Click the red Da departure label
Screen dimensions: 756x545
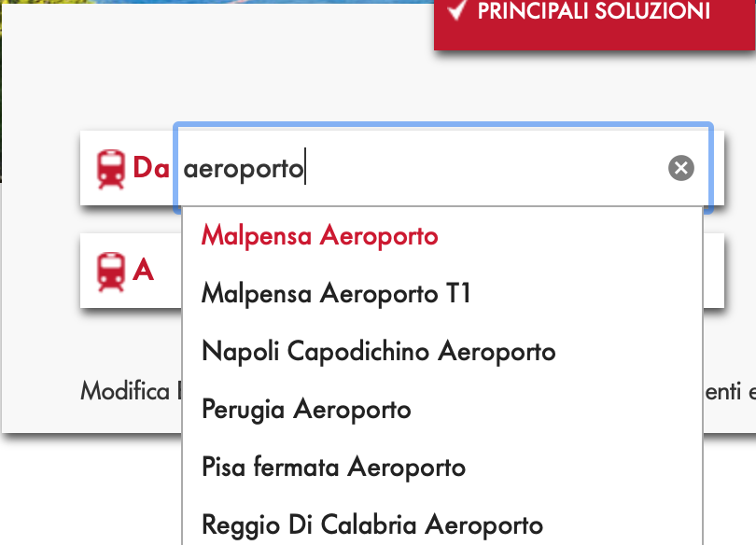150,168
